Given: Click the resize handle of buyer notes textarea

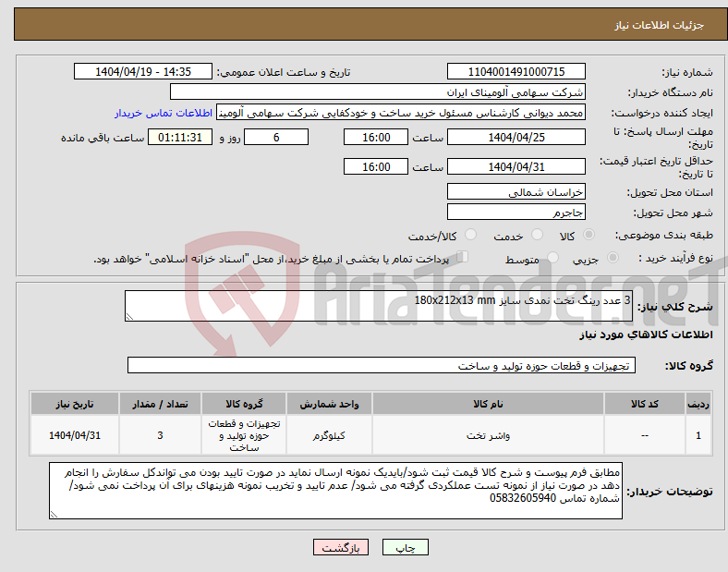Looking at the screenshot, I should pos(54,514).
